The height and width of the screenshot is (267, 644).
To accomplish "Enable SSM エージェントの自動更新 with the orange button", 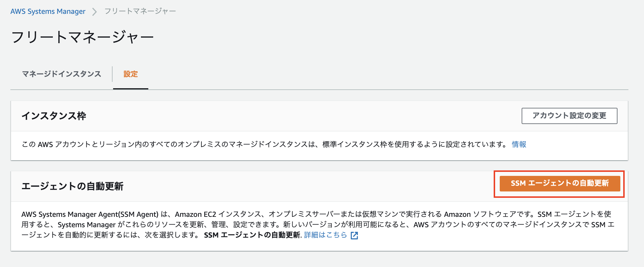I will (560, 183).
